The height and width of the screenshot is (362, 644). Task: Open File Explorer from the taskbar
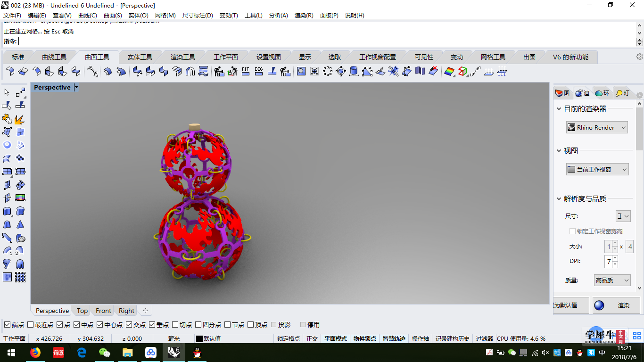[128, 353]
